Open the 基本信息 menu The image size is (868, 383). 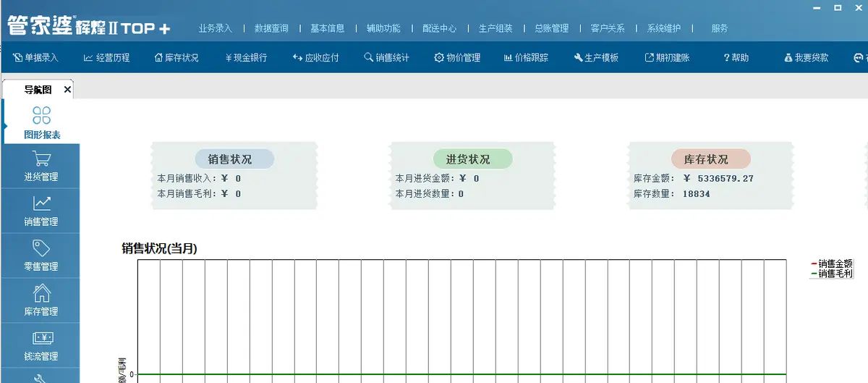pos(327,28)
